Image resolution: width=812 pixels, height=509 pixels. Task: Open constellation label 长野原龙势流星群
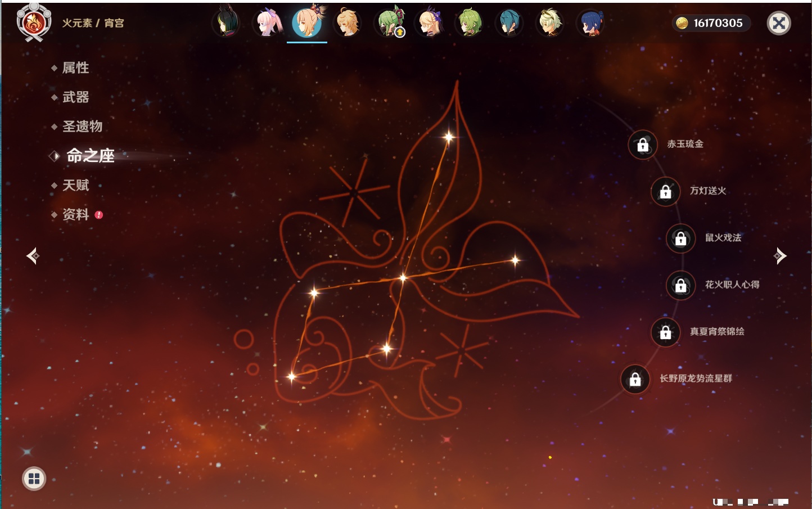point(696,378)
